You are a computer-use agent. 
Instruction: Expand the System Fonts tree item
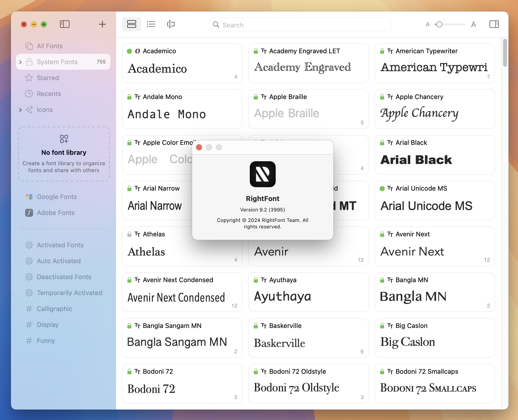pos(20,62)
